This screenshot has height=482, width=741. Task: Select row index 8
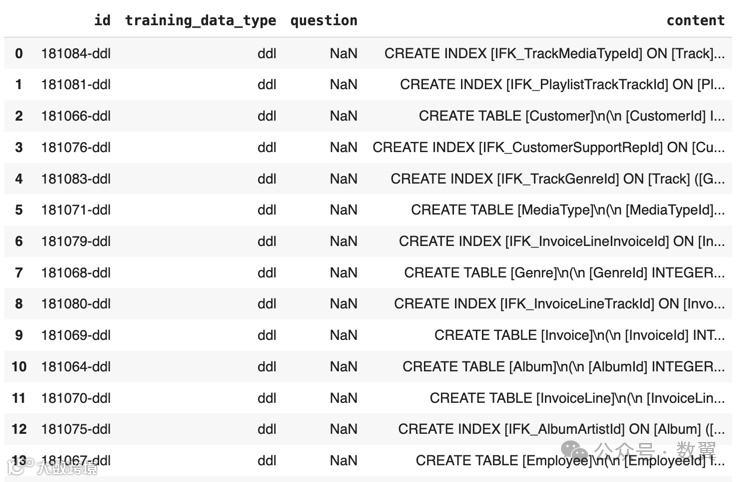(19, 303)
